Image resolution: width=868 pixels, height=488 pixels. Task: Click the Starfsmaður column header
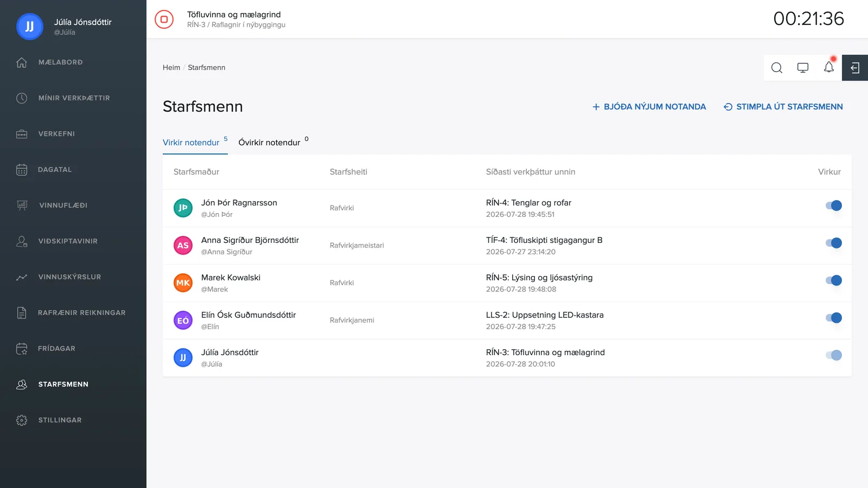pyautogui.click(x=196, y=172)
